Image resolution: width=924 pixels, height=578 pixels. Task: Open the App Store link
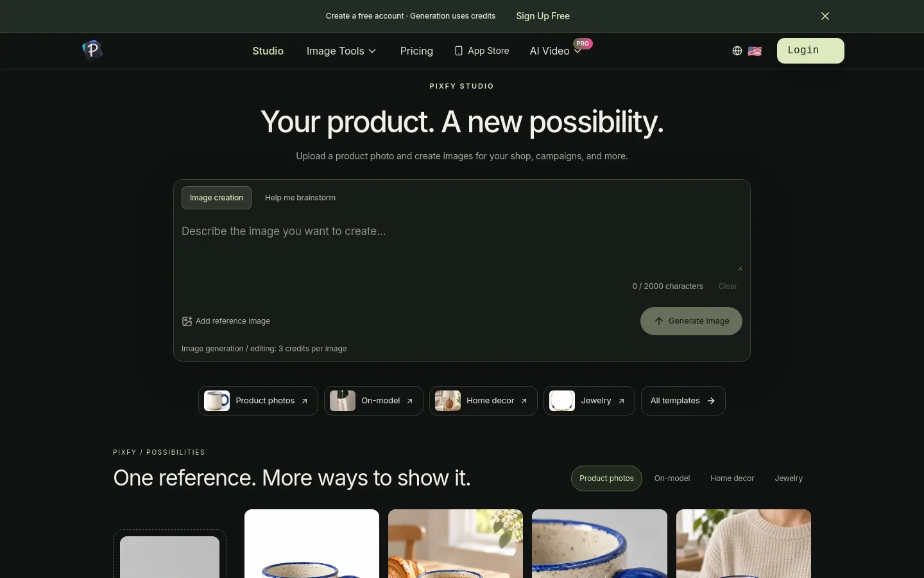click(x=482, y=51)
